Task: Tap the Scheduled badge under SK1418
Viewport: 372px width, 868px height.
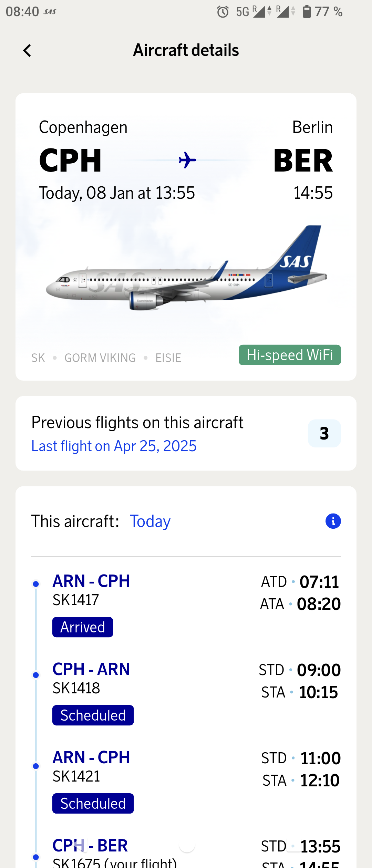Action: [93, 715]
